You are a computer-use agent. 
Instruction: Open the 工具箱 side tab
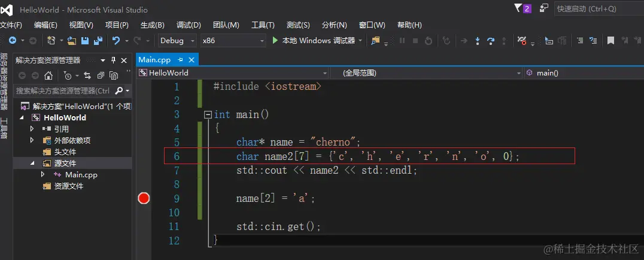pos(4,129)
